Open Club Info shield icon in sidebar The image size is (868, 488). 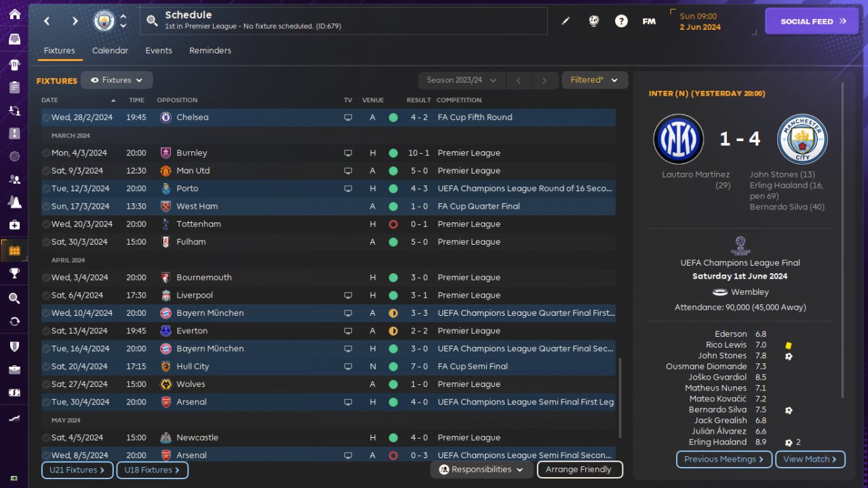tap(14, 346)
